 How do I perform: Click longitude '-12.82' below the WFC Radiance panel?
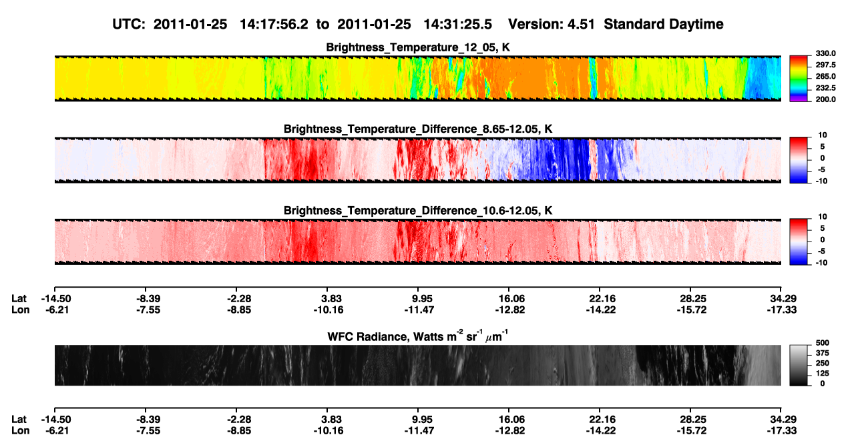coord(509,431)
